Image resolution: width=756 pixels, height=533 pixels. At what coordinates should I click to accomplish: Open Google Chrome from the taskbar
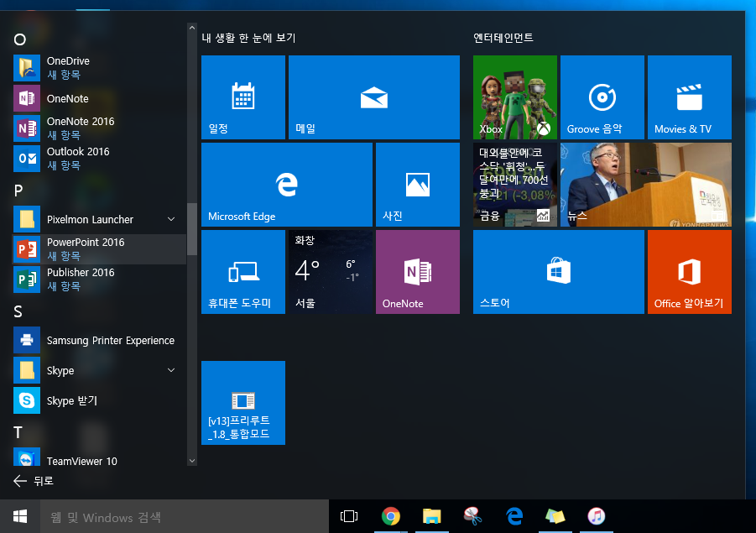coord(390,516)
